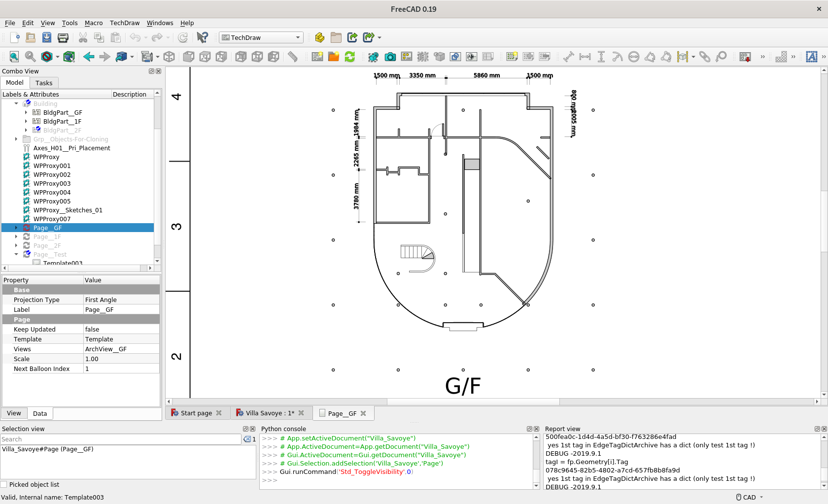The height and width of the screenshot is (504, 828).
Task: Open the TechDraw workbench dropdown
Action: [x=261, y=37]
